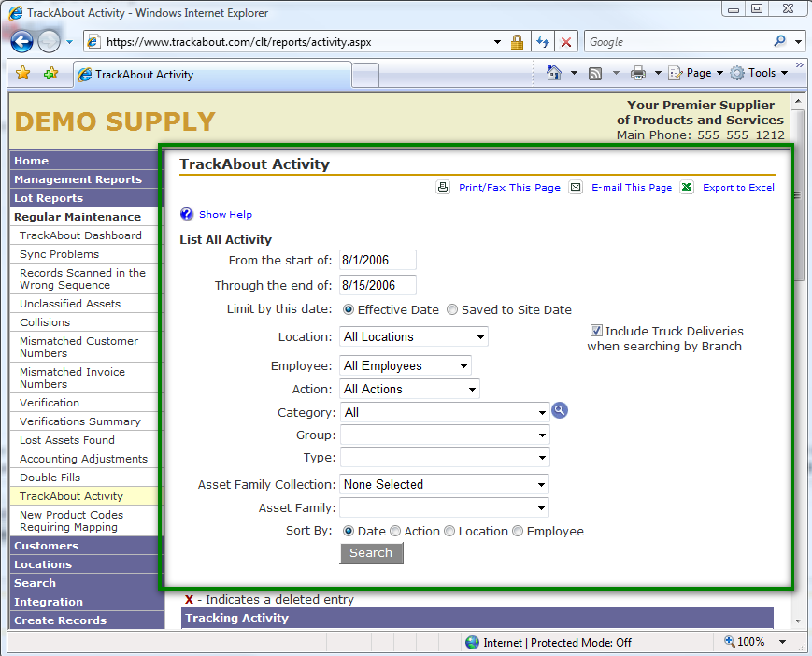Click the security lock icon in address bar
Viewport: 812px width, 656px height.
(517, 42)
